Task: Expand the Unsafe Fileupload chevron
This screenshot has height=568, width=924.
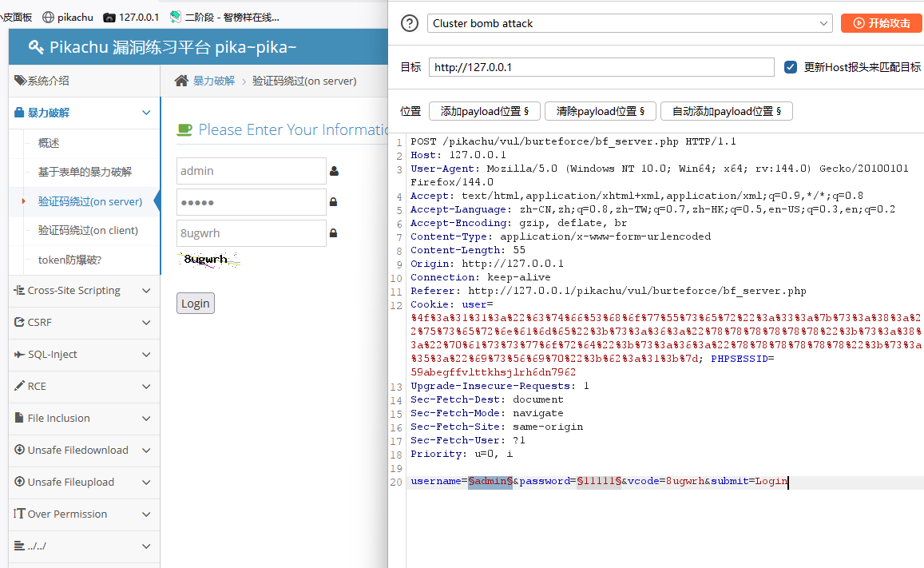Action: point(146,482)
